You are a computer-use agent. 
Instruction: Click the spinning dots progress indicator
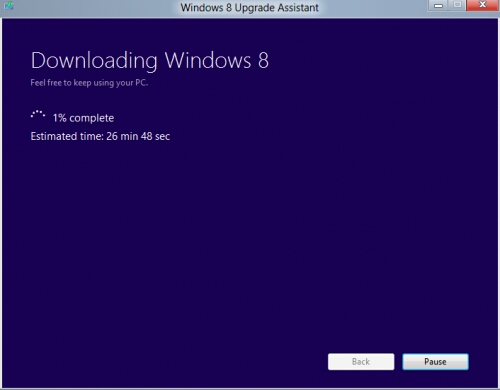pos(38,115)
